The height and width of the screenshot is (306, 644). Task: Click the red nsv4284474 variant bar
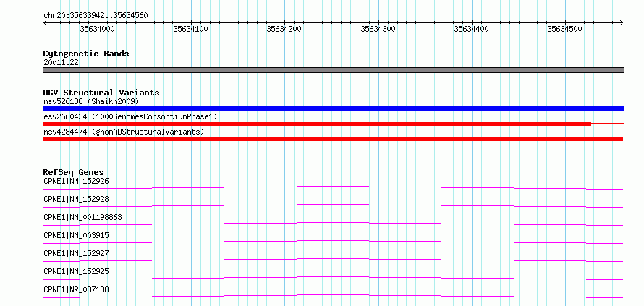(333, 139)
